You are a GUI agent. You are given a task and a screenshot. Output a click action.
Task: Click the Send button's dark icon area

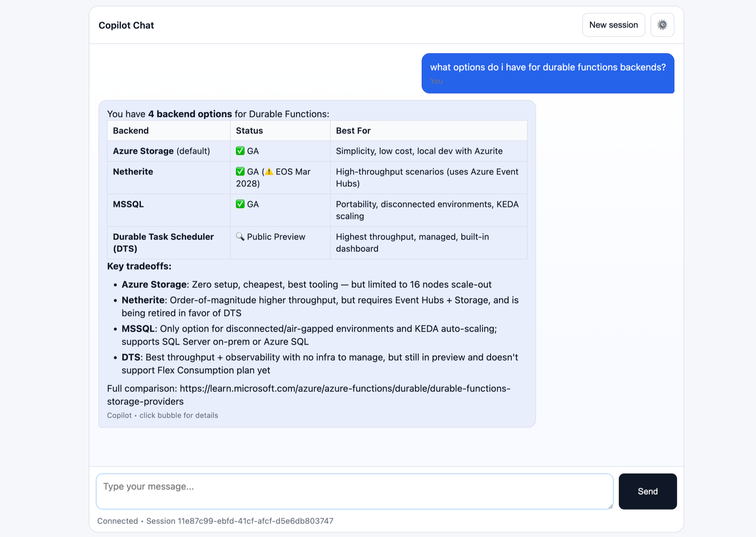[648, 491]
